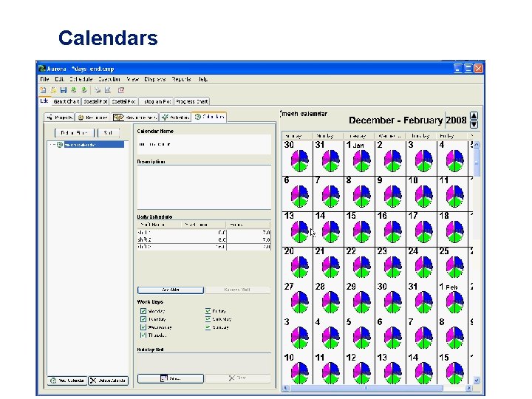Toggle the Friday work day checkbox
The width and height of the screenshot is (532, 399).
pyautogui.click(x=208, y=311)
